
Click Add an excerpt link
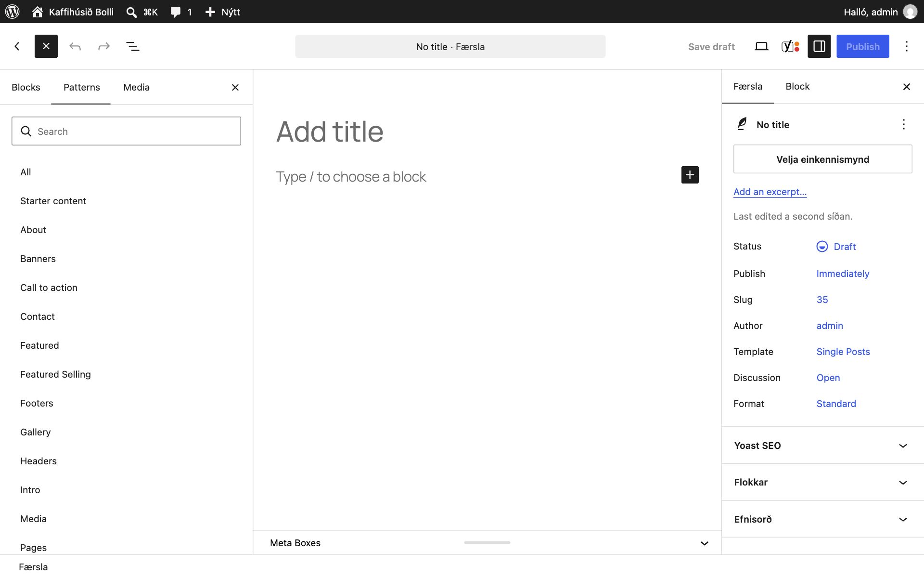tap(770, 192)
